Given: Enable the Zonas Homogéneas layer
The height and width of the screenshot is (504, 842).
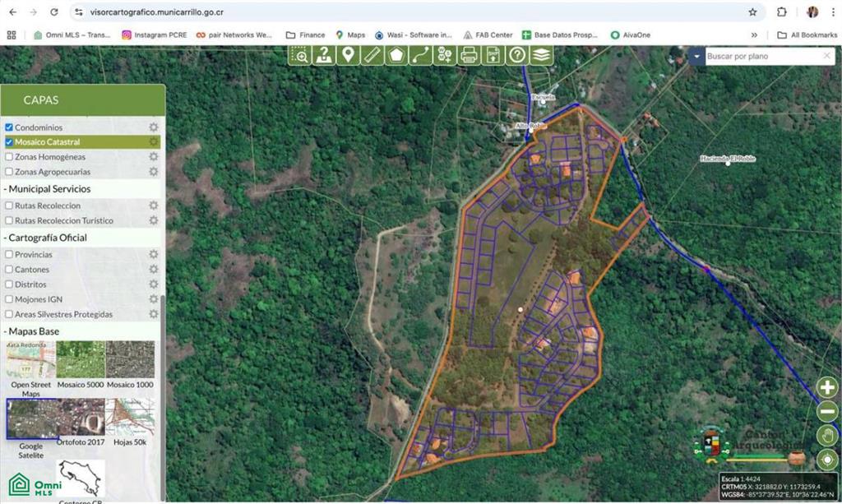Looking at the screenshot, I should click(9, 157).
